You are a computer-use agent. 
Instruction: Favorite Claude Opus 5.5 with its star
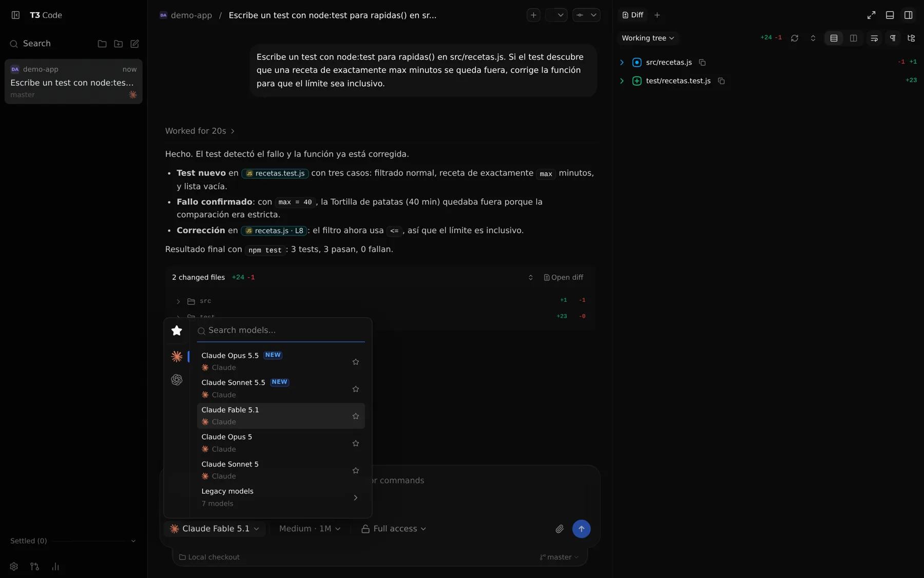(x=356, y=362)
